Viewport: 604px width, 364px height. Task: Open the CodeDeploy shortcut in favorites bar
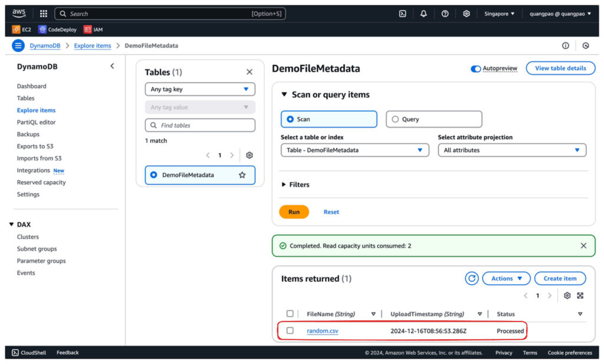coord(57,29)
